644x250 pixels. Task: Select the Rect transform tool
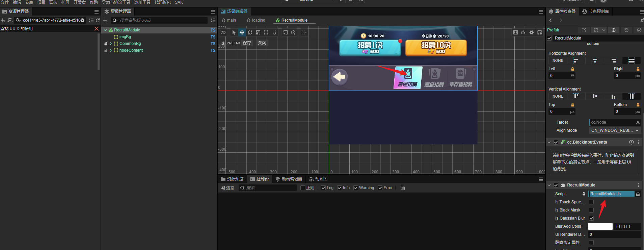point(266,32)
